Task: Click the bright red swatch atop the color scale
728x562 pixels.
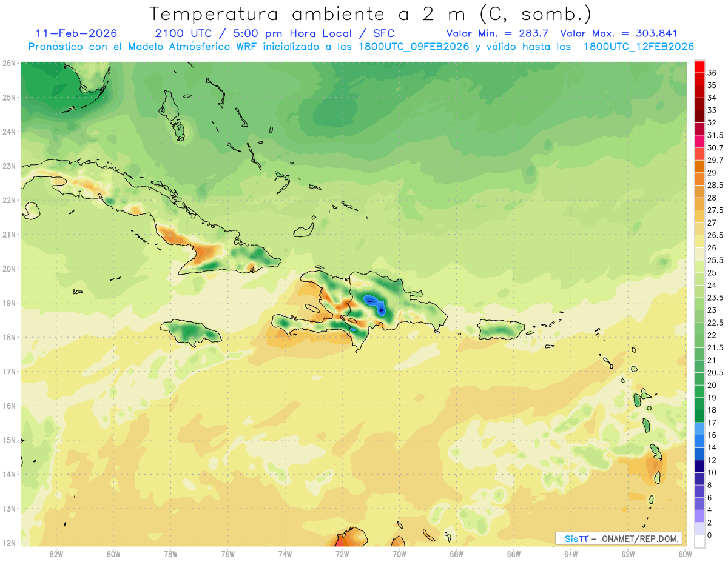Action: (699, 66)
